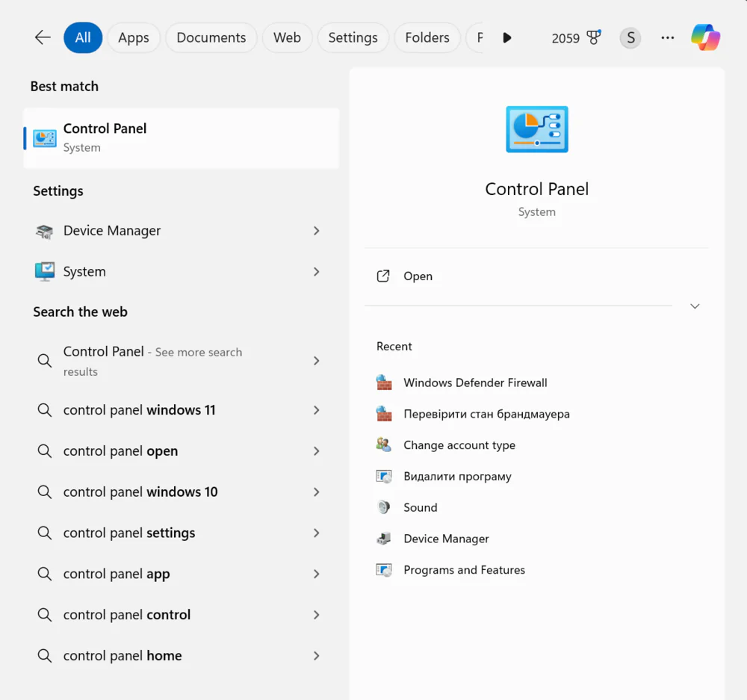This screenshot has width=747, height=700.
Task: Switch to the Folders filter tab
Action: (427, 37)
